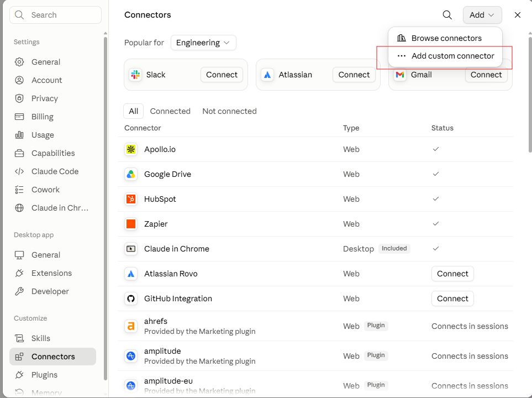The image size is (532, 398).
Task: Open Desktop app General settings
Action: point(52,255)
